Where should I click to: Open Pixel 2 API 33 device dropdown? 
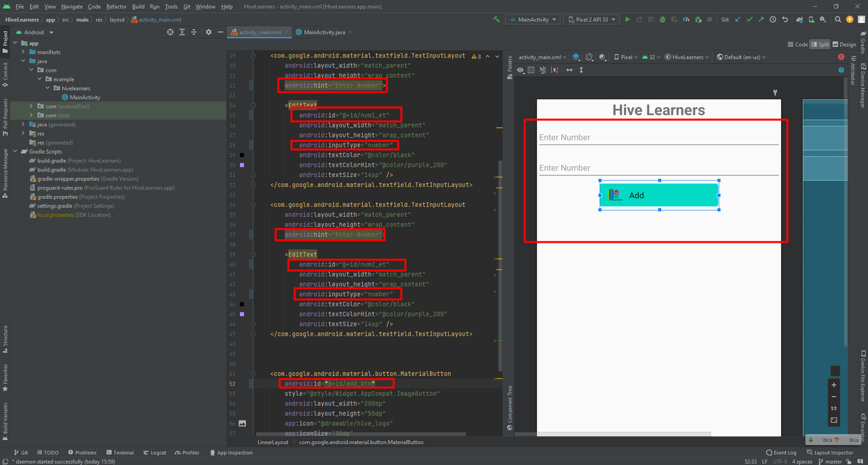pyautogui.click(x=591, y=20)
